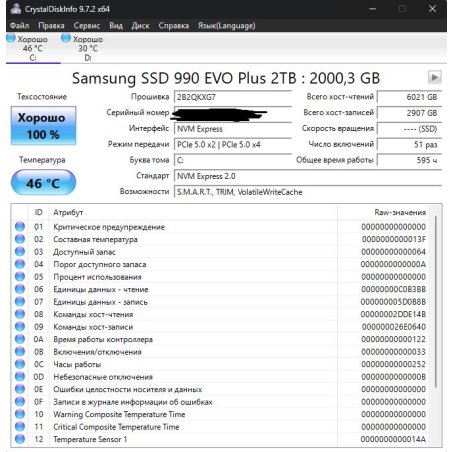Click the raw value 00000026E0640
This screenshot has height=452, width=452.
coord(394,327)
